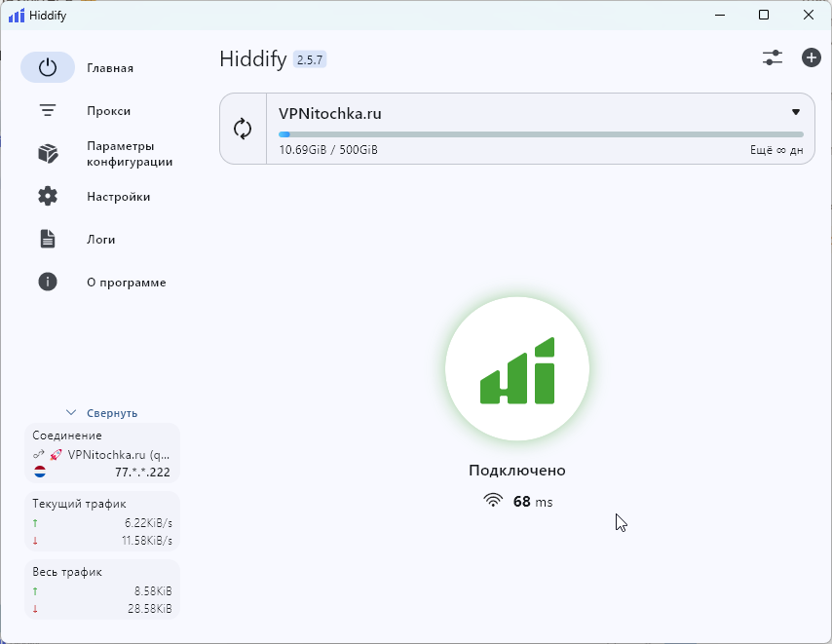Image resolution: width=832 pixels, height=644 pixels.
Task: Click the Текущий трафик card
Action: click(x=102, y=521)
